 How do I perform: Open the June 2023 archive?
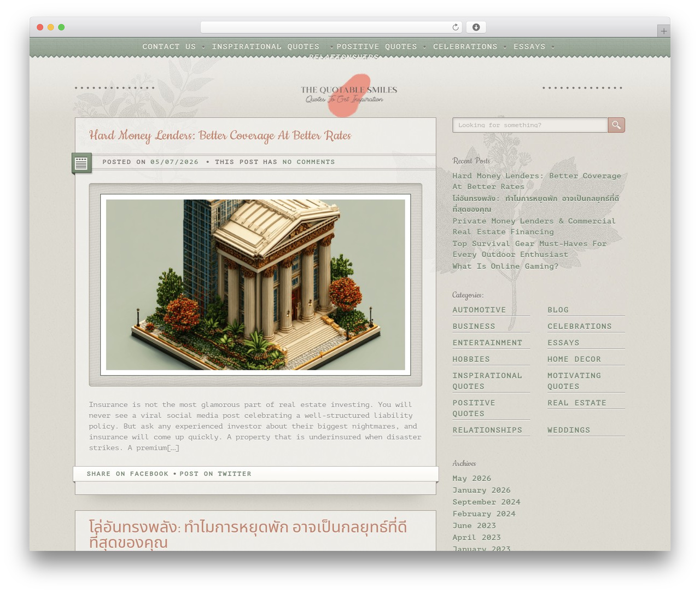click(474, 525)
